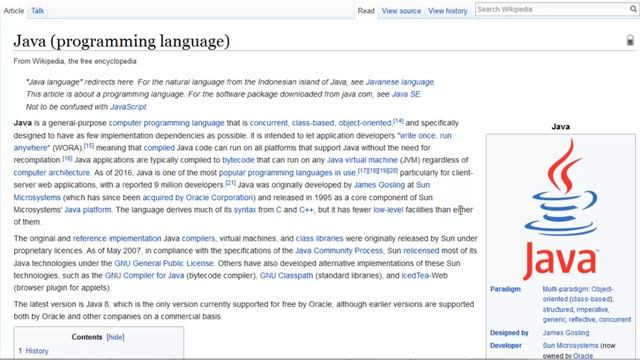Click the page protection padlock icon
Screen dimensions: 640x360
(630, 40)
